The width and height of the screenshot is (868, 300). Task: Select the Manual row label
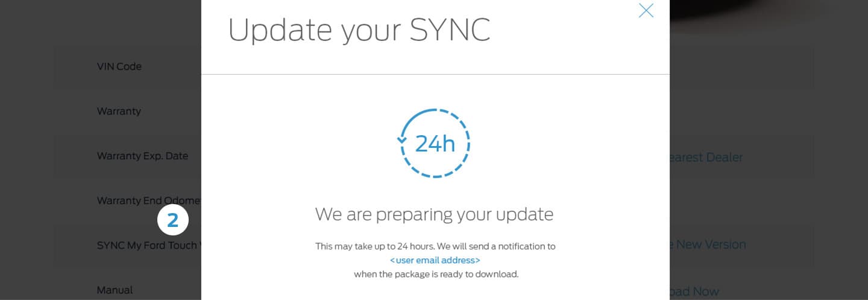[x=115, y=290]
